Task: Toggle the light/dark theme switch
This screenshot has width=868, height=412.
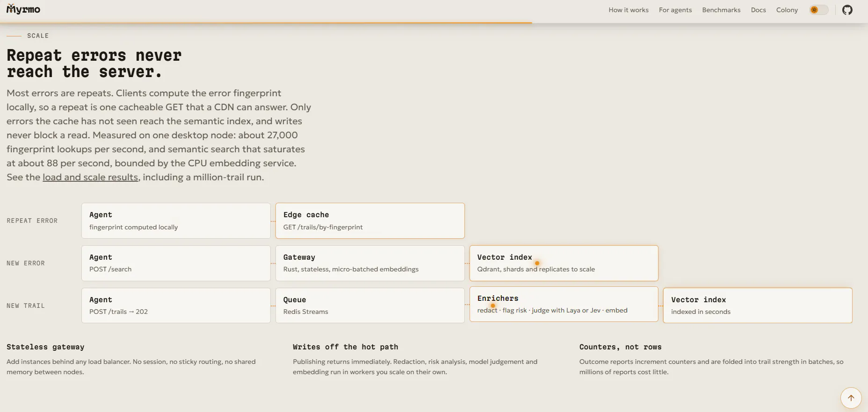Action: [x=818, y=10]
